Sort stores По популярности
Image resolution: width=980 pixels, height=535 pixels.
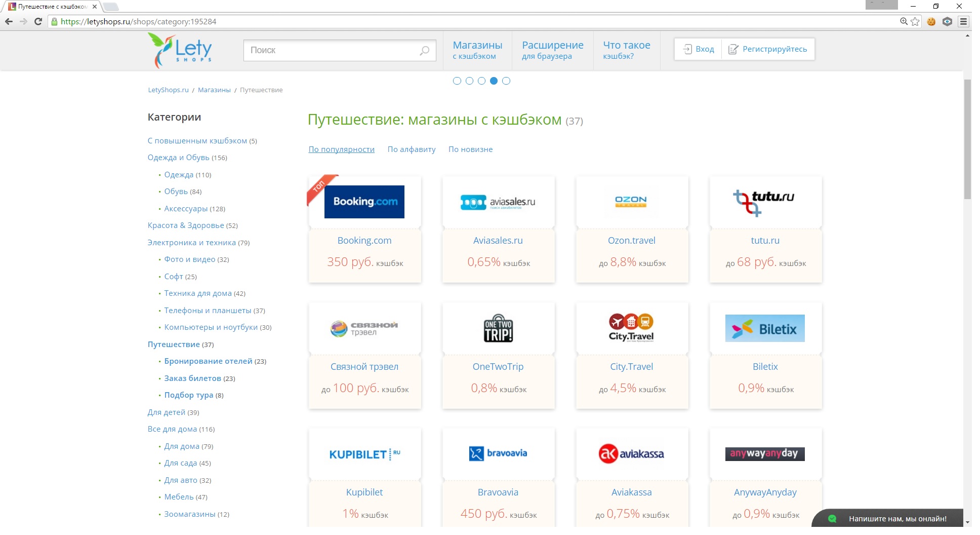342,149
